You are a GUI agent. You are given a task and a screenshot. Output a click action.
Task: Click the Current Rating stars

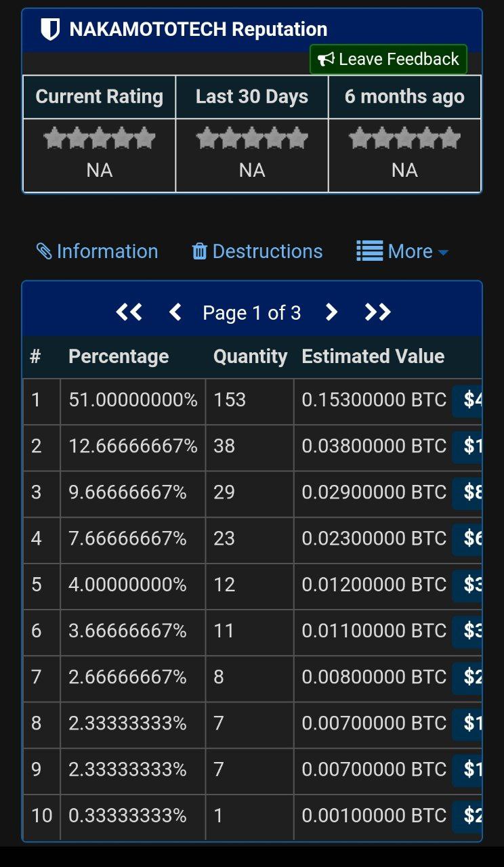pos(100,140)
